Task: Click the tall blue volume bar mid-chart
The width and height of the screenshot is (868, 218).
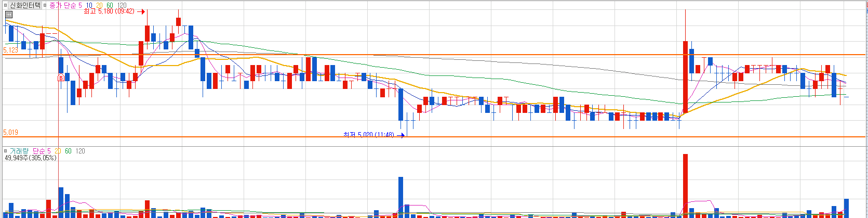Action: pos(400,196)
